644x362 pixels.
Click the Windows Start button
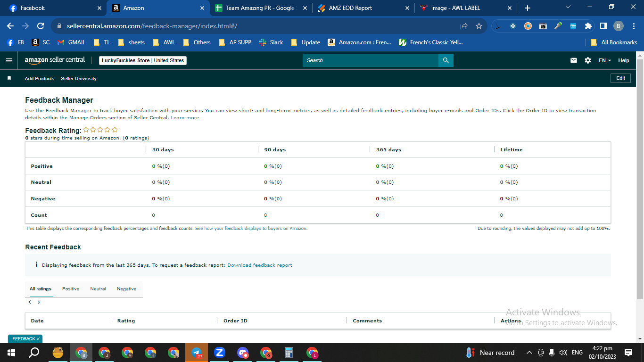[11, 353]
